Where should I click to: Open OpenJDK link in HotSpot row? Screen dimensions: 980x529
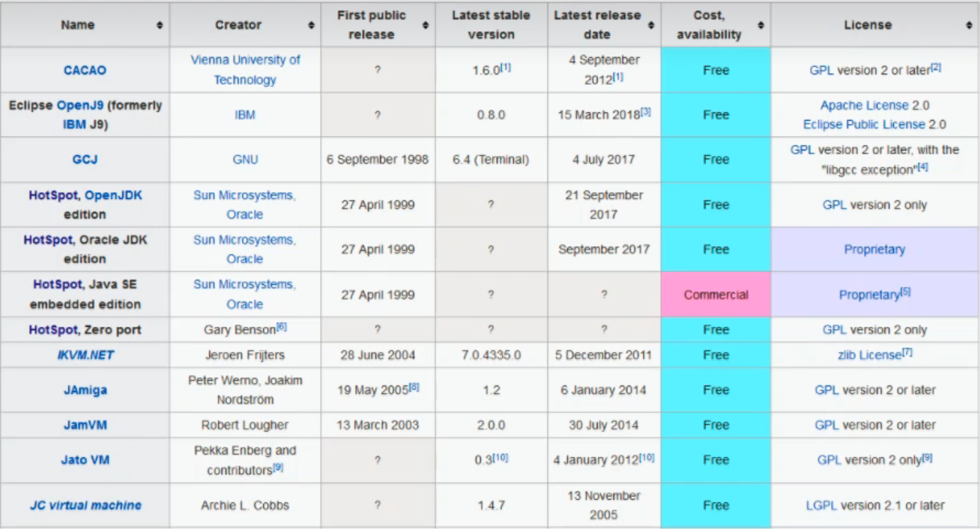[114, 195]
